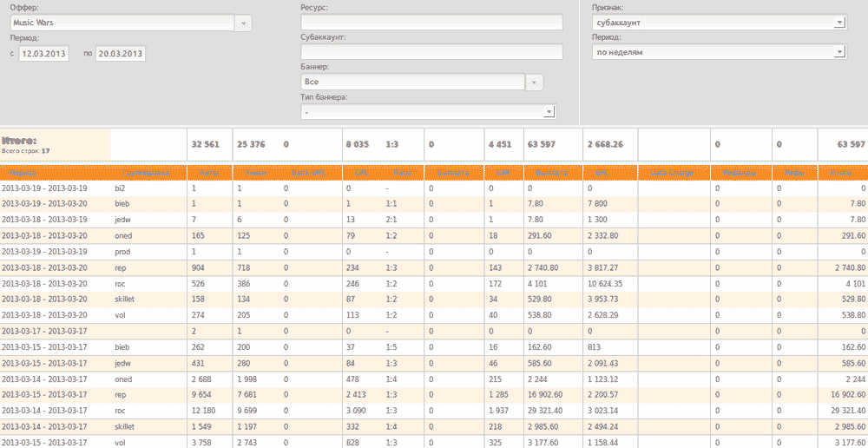Click ratio cell 1:1
Screen dimensions: 868x448
[391, 204]
